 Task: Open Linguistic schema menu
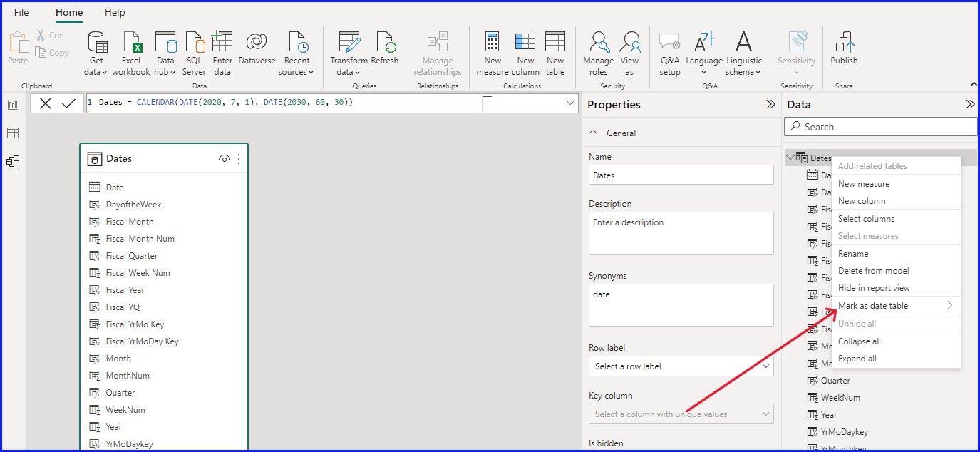click(744, 53)
